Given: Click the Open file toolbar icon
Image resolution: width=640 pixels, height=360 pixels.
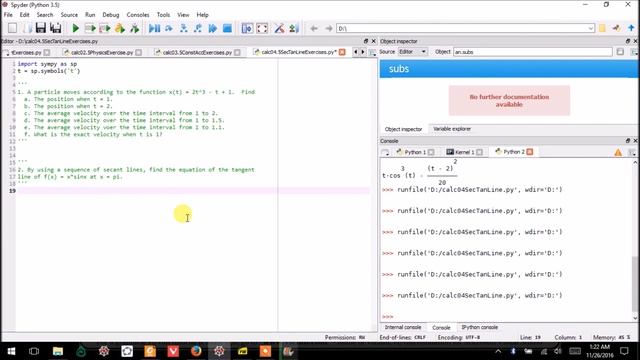Looking at the screenshot, I should click(x=27, y=28).
